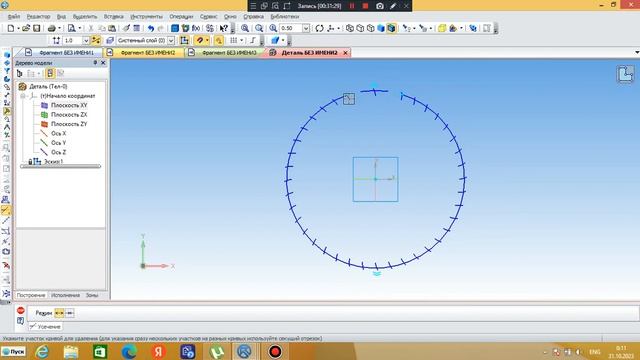Click the Zoom window magnifier icon

245,28
